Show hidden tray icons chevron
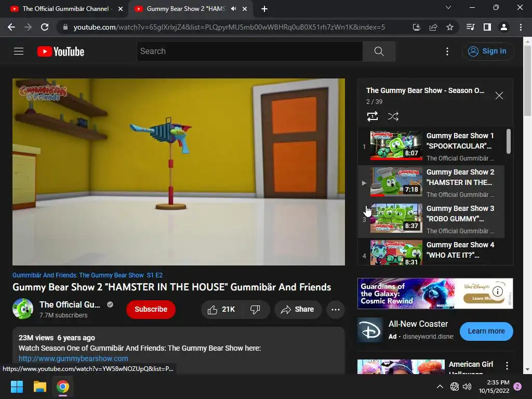Viewport: 532px width, 399px height. (440, 387)
